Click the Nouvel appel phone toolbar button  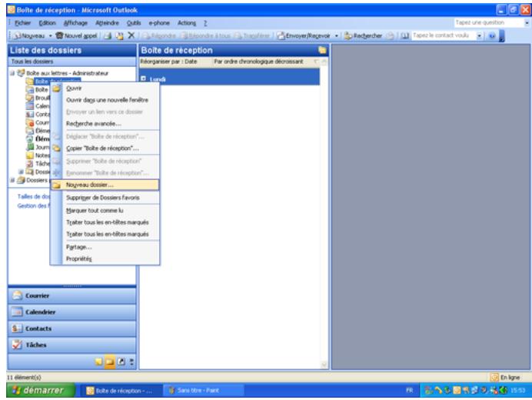[x=77, y=35]
